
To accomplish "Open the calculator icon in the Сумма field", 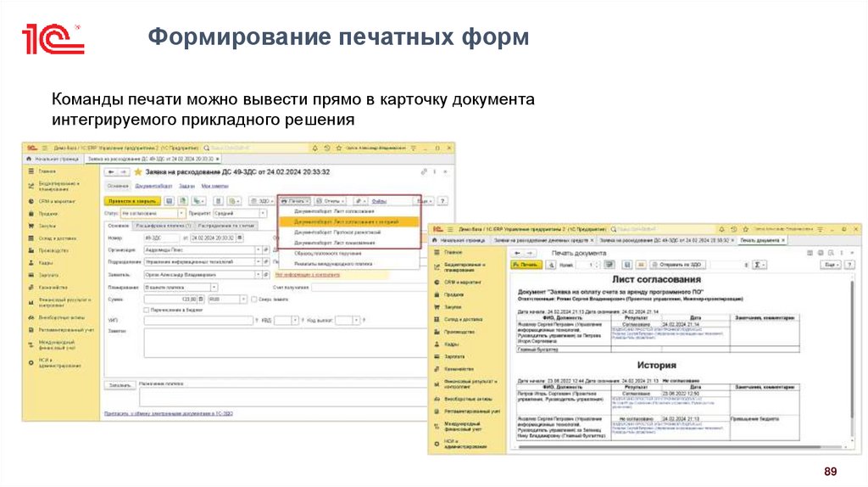I will coord(201,299).
